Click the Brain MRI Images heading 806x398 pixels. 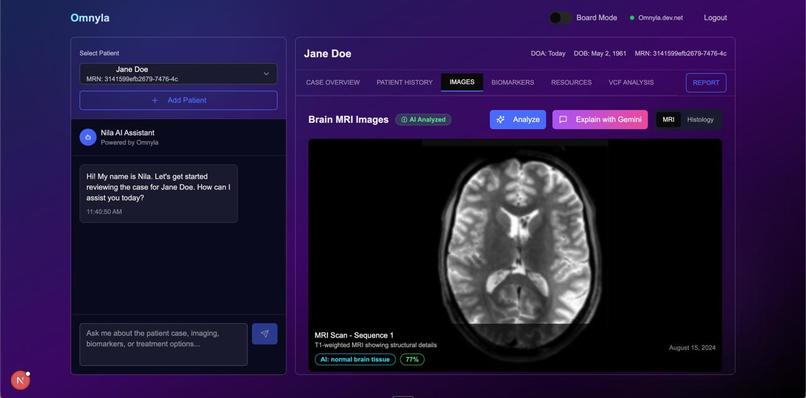(x=349, y=119)
